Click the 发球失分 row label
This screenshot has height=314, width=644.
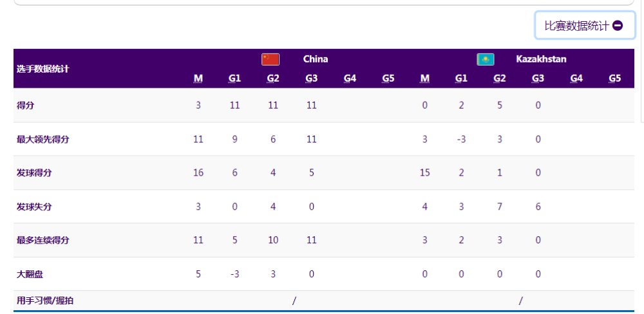[34, 207]
